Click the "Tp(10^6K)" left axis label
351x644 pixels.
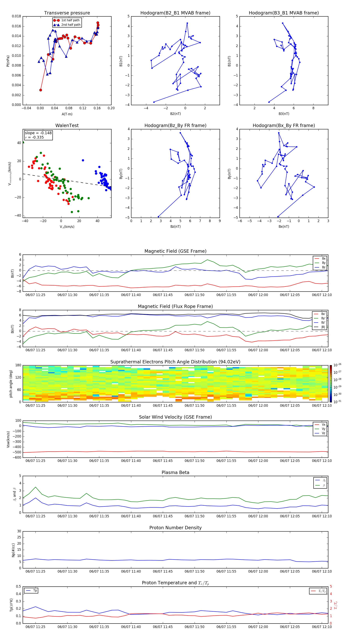click(x=11, y=605)
